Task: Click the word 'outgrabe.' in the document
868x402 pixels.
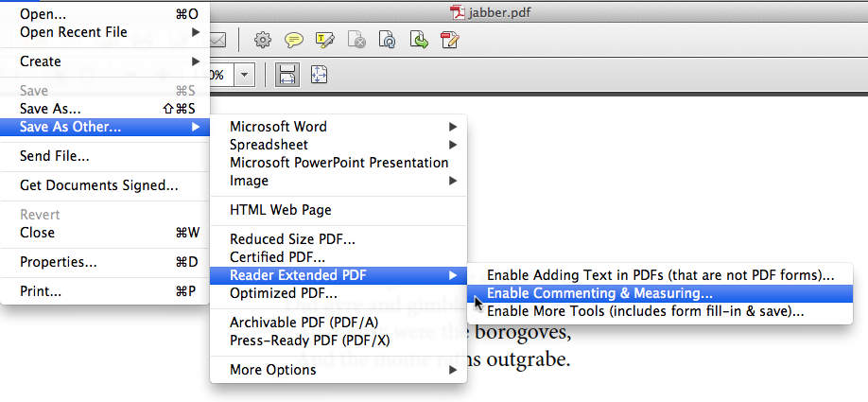Action: [x=528, y=360]
